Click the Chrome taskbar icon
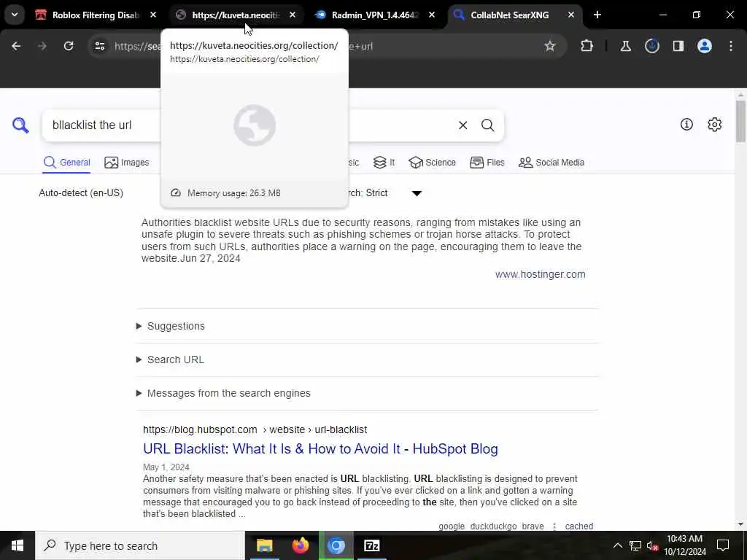Viewport: 747px width, 560px height. click(336, 545)
